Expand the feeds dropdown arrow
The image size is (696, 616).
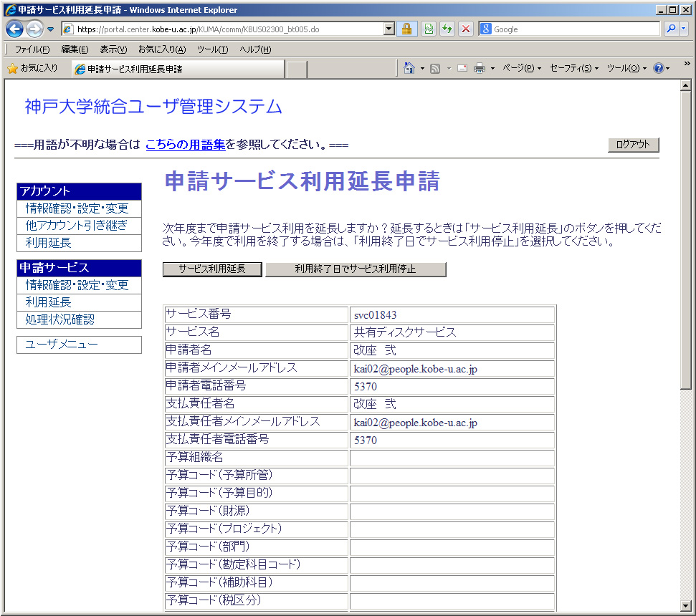(449, 69)
